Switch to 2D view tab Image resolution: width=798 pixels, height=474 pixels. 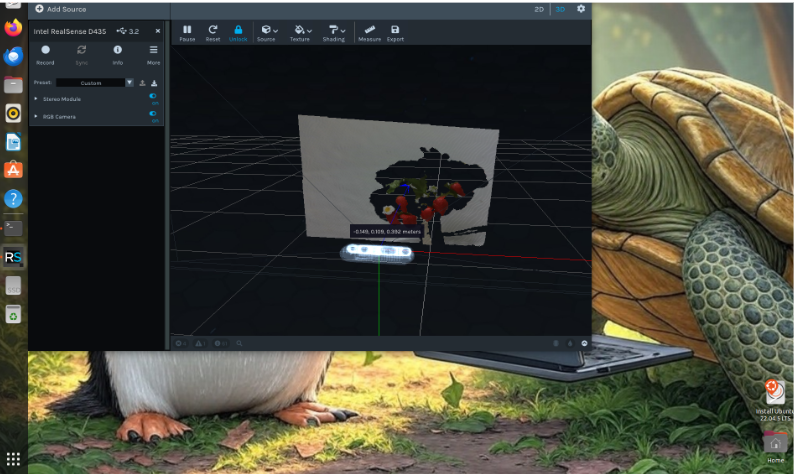coord(539,9)
